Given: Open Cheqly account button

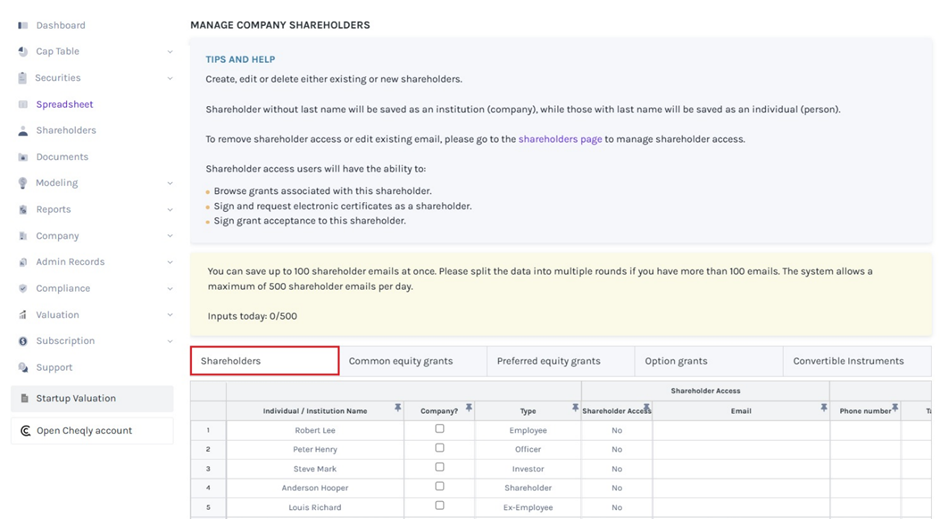Looking at the screenshot, I should pyautogui.click(x=92, y=431).
